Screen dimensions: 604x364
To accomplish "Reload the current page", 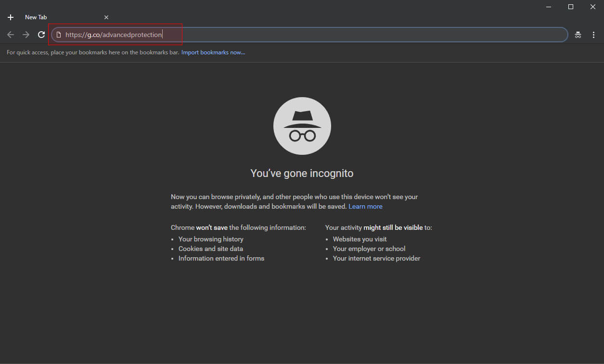I will pos(41,35).
